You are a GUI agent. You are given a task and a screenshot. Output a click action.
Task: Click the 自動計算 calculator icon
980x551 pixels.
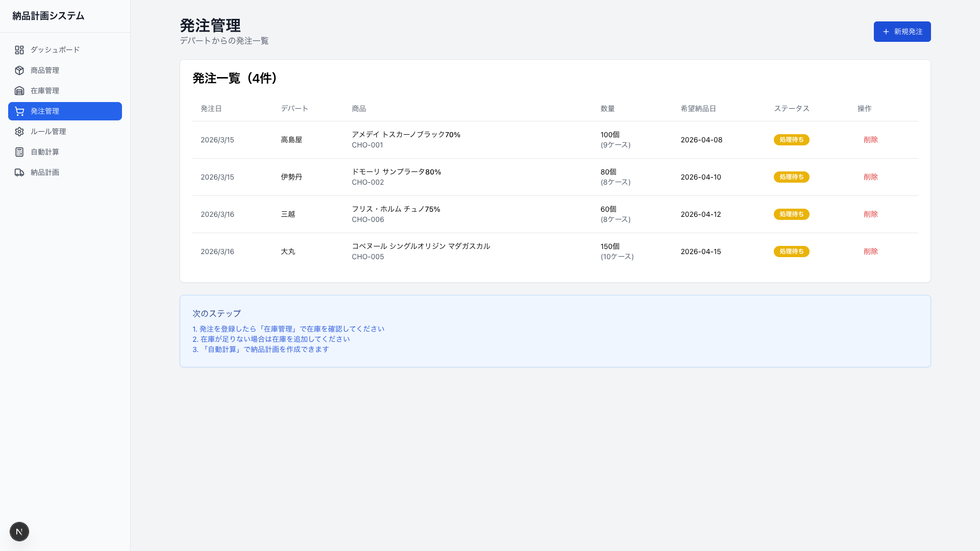[19, 152]
